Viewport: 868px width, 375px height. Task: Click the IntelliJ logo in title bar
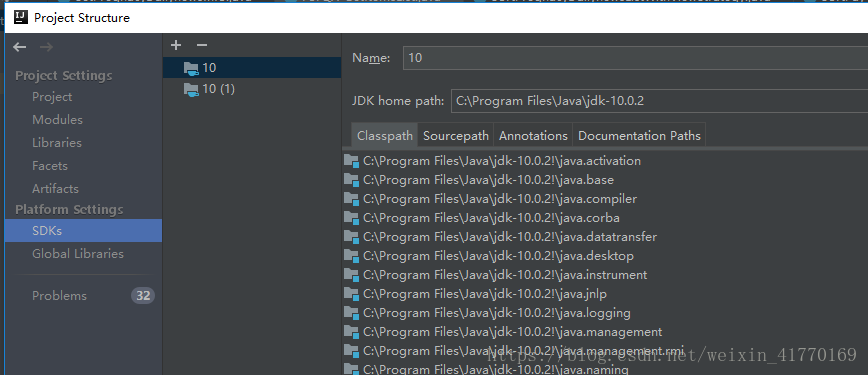[x=21, y=17]
